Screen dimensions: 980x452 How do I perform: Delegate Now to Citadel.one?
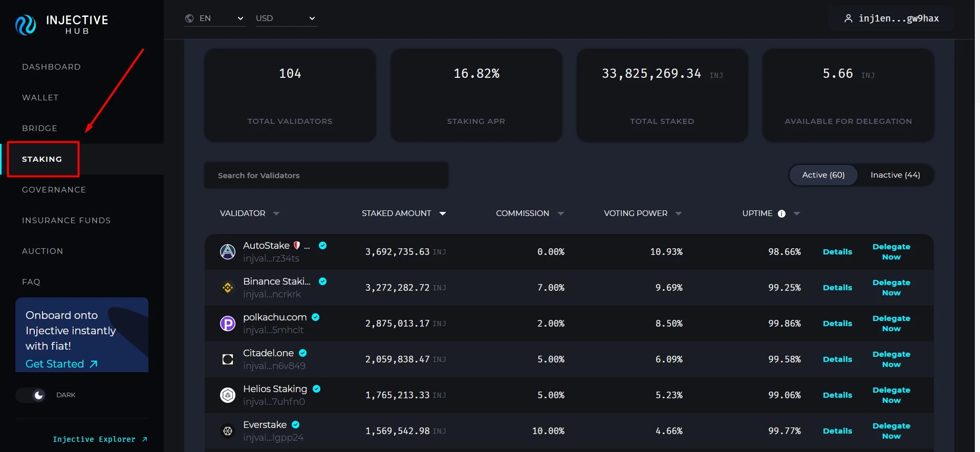[x=891, y=359]
